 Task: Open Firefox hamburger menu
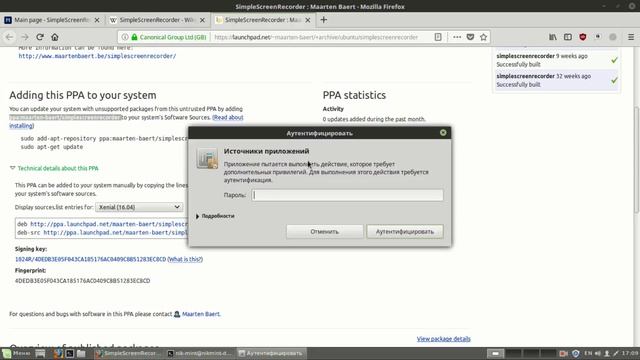click(631, 37)
